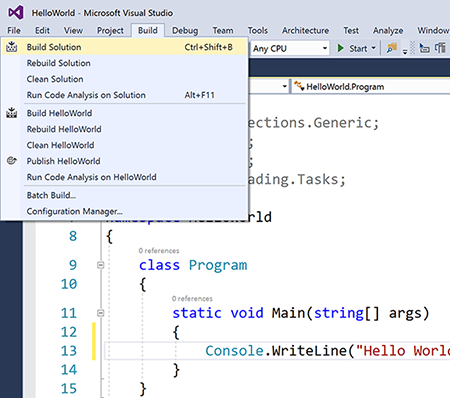Click the green Start play arrow
The height and width of the screenshot is (398, 450).
coord(340,48)
